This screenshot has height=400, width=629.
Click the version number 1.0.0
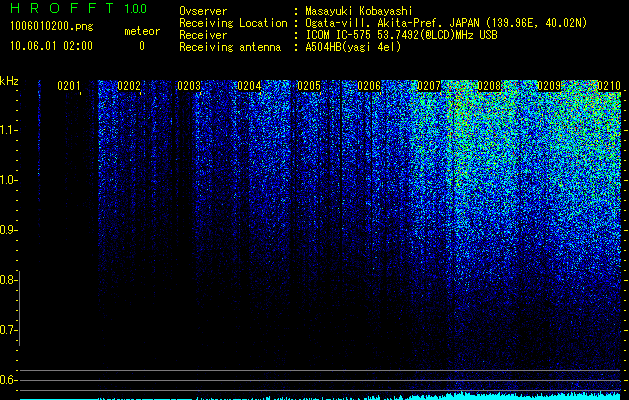pyautogui.click(x=135, y=9)
